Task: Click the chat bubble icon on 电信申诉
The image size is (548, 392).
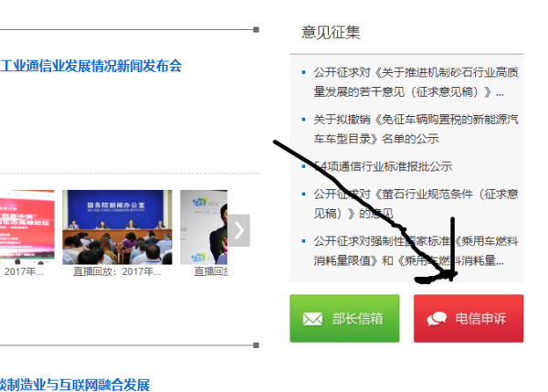Action: point(437,319)
